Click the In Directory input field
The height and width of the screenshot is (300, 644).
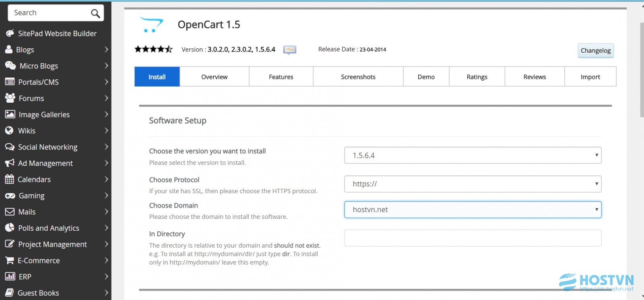click(x=473, y=238)
